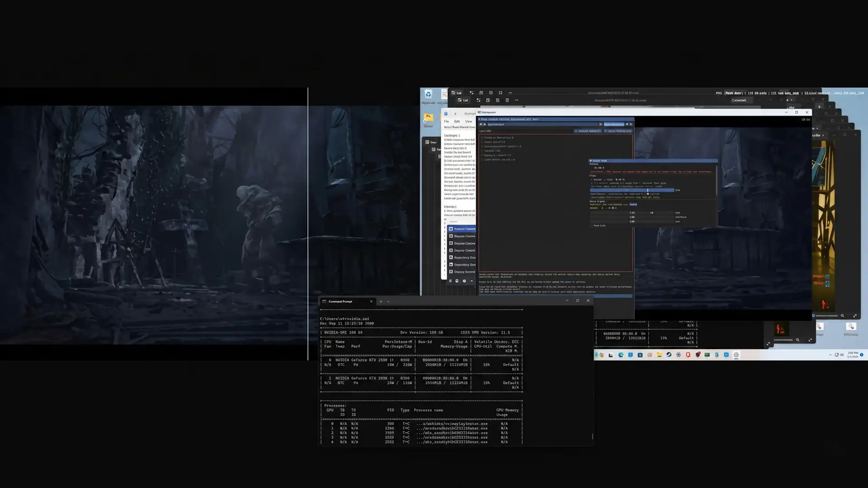Click the green monitor icon in the taskbar
868x488 pixels.
click(x=707, y=355)
